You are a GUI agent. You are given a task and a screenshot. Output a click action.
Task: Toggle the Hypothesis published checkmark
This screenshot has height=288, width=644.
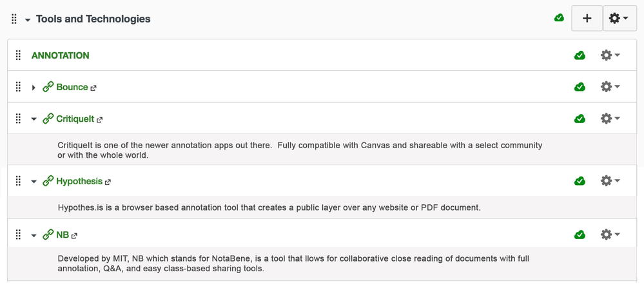coord(580,181)
